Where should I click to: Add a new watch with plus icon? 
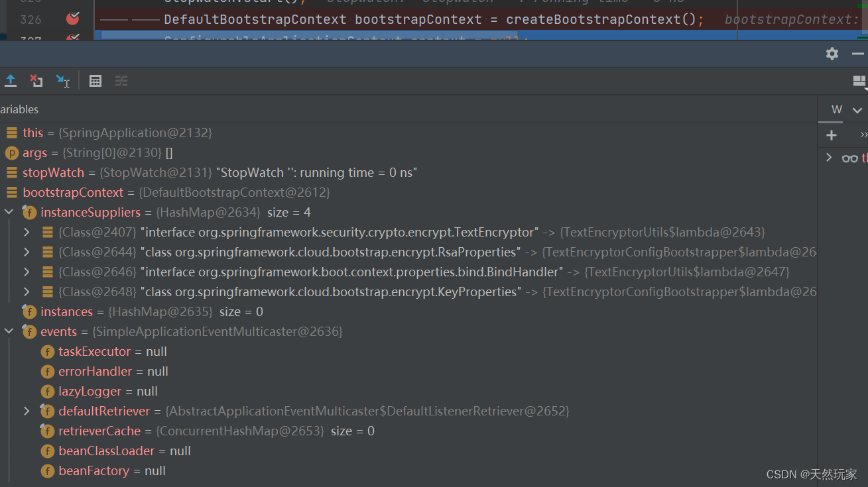click(x=832, y=135)
